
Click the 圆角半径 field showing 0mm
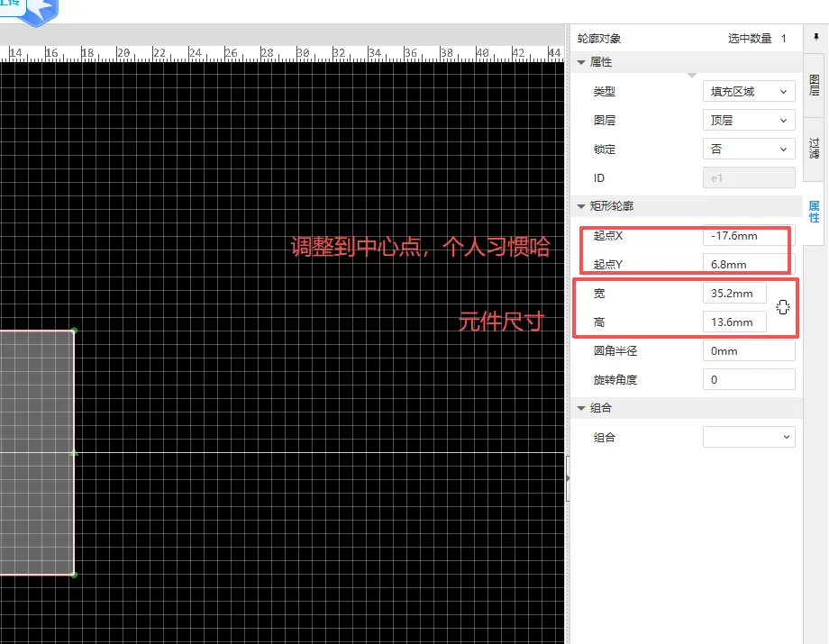(748, 351)
